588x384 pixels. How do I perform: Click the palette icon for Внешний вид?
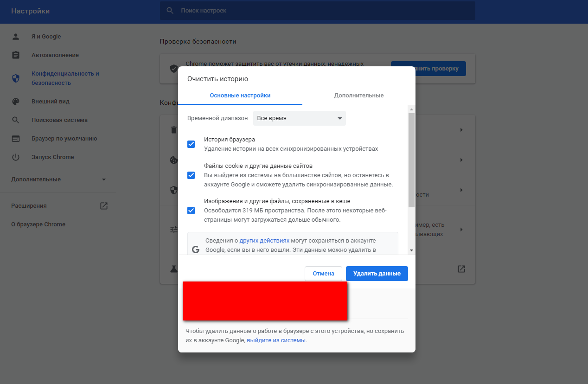pos(16,102)
